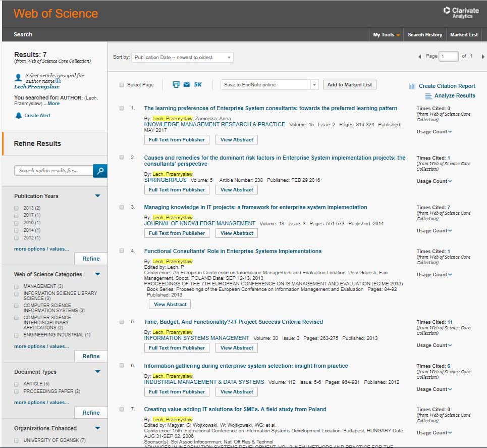Open Analyze Results link

(x=455, y=96)
